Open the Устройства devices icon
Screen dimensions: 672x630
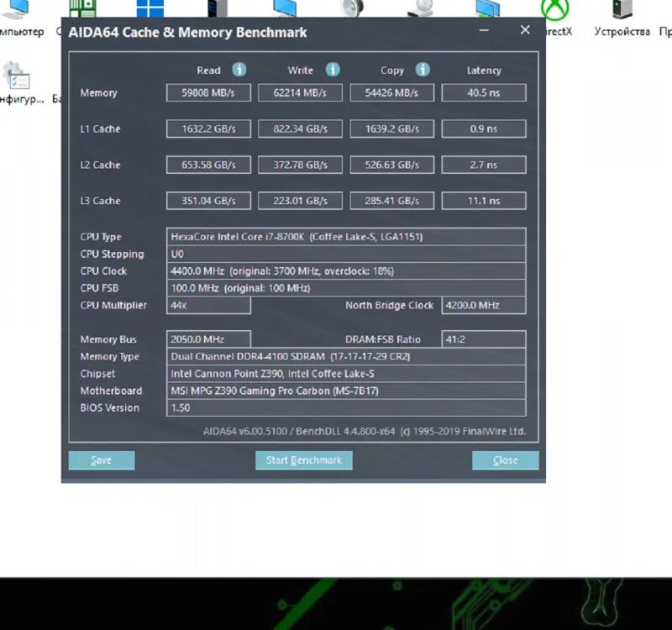(x=622, y=9)
